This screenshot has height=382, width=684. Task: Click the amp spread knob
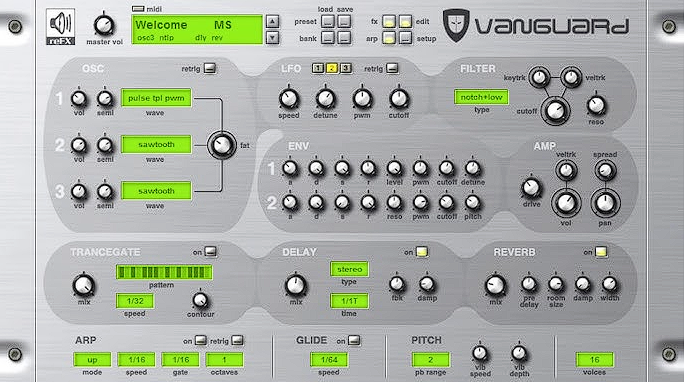tap(605, 171)
